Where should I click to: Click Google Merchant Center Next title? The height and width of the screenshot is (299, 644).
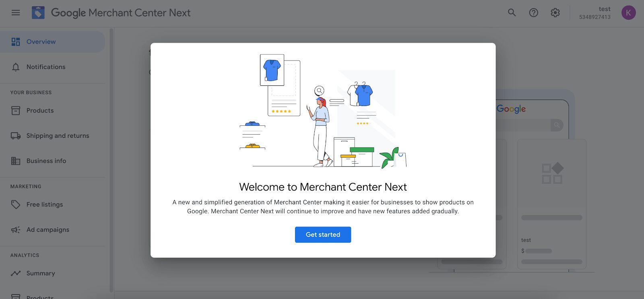(121, 13)
